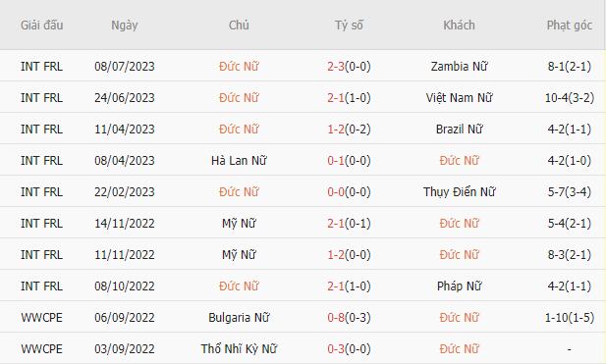The image size is (606, 364).
Task: Select the date 22/02/2023 cell
Action: (x=125, y=192)
